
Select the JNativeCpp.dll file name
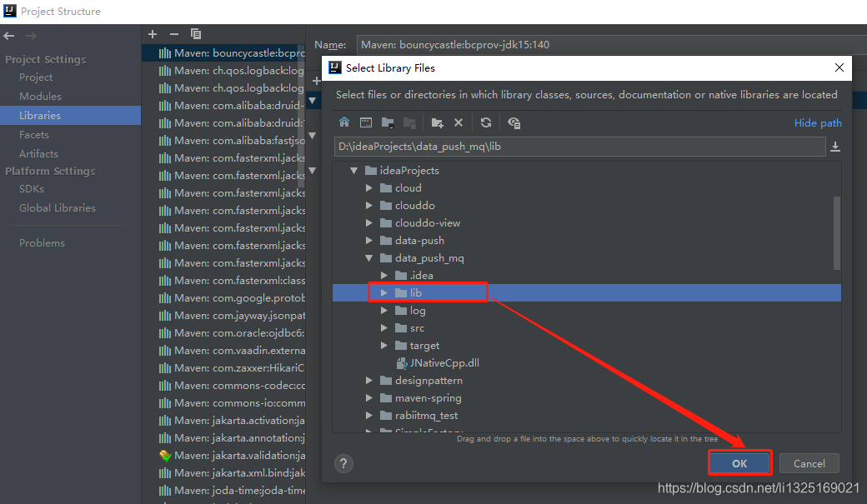pyautogui.click(x=444, y=363)
